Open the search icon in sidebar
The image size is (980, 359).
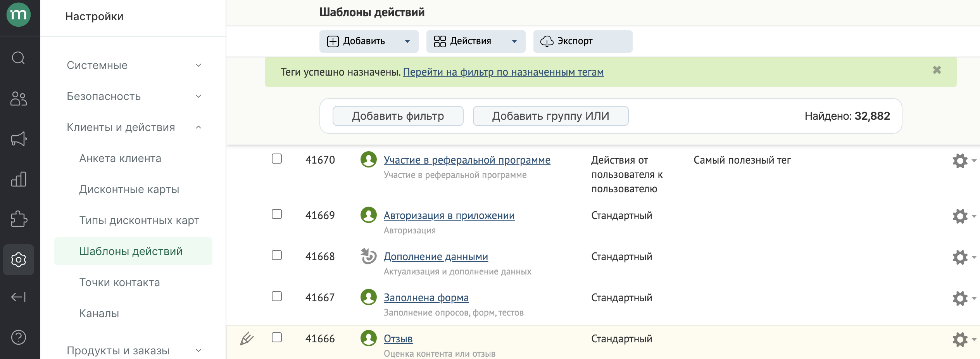(x=19, y=58)
